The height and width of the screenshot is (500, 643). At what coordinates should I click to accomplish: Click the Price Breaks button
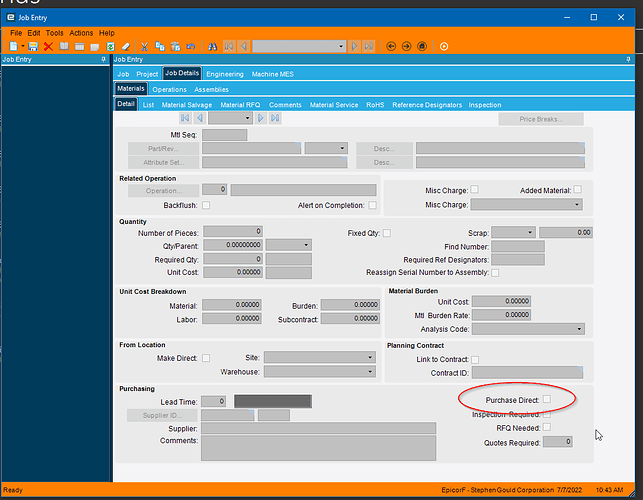(541, 119)
